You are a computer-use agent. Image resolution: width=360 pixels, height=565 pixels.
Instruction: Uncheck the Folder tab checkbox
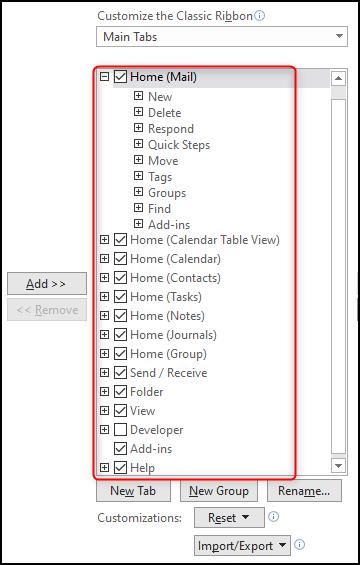pyautogui.click(x=120, y=391)
